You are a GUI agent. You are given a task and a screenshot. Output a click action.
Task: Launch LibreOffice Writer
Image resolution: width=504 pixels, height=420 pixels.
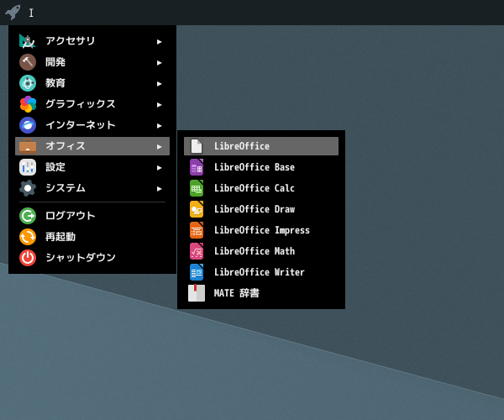tap(261, 272)
